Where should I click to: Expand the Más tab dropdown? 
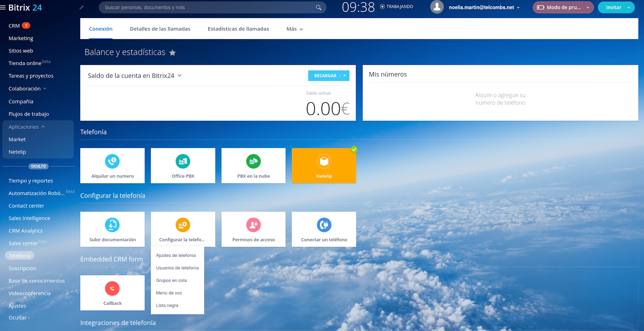tap(294, 29)
